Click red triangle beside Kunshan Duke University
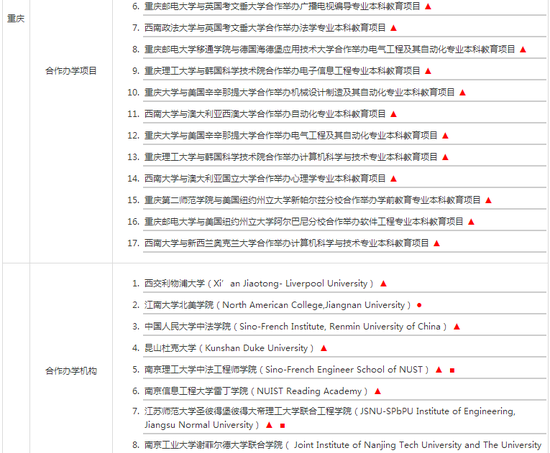Image resolution: width=550 pixels, height=453 pixels. [324, 348]
